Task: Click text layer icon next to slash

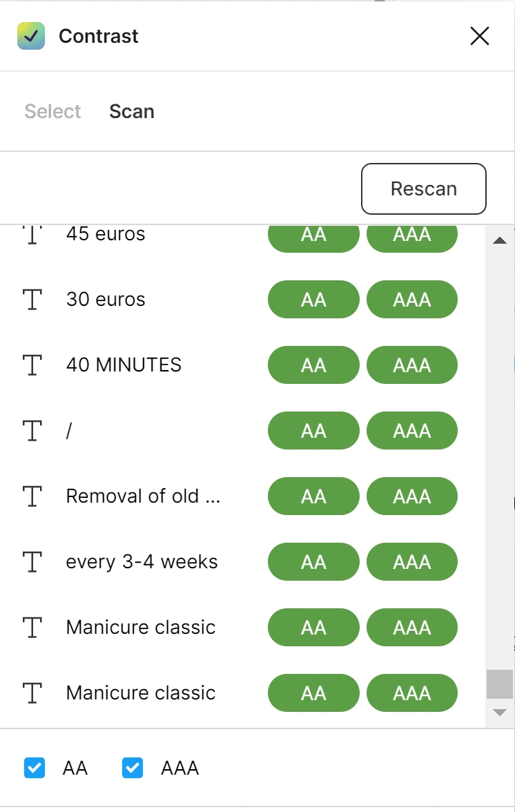Action: 32,430
